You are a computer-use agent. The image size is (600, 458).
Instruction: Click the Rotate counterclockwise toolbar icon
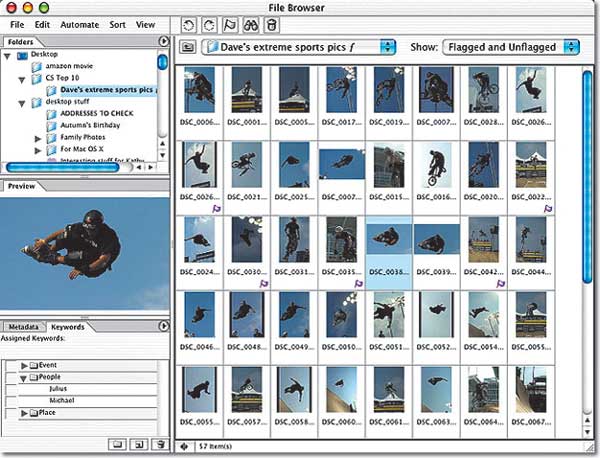click(189, 25)
